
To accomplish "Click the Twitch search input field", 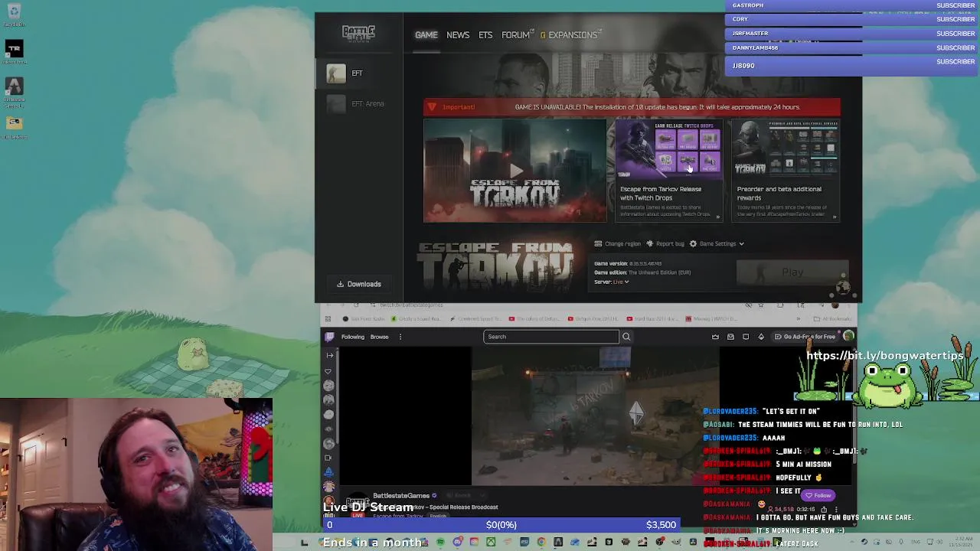I will point(551,337).
